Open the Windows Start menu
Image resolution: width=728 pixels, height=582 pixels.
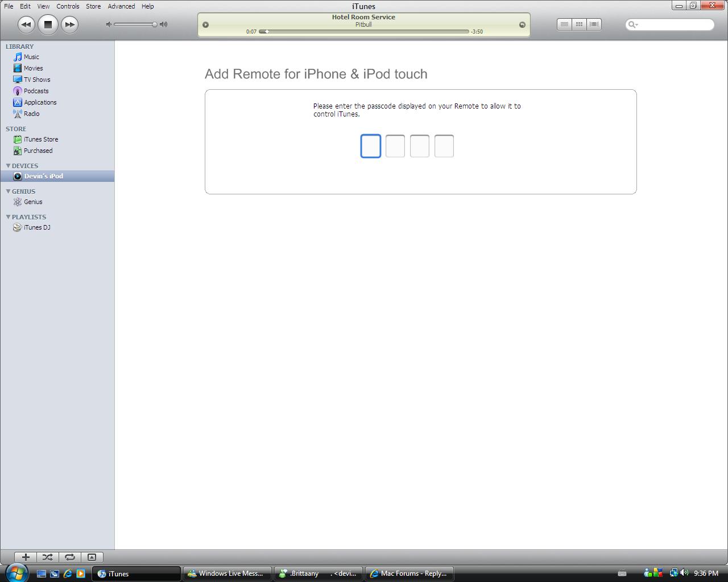[x=16, y=573]
